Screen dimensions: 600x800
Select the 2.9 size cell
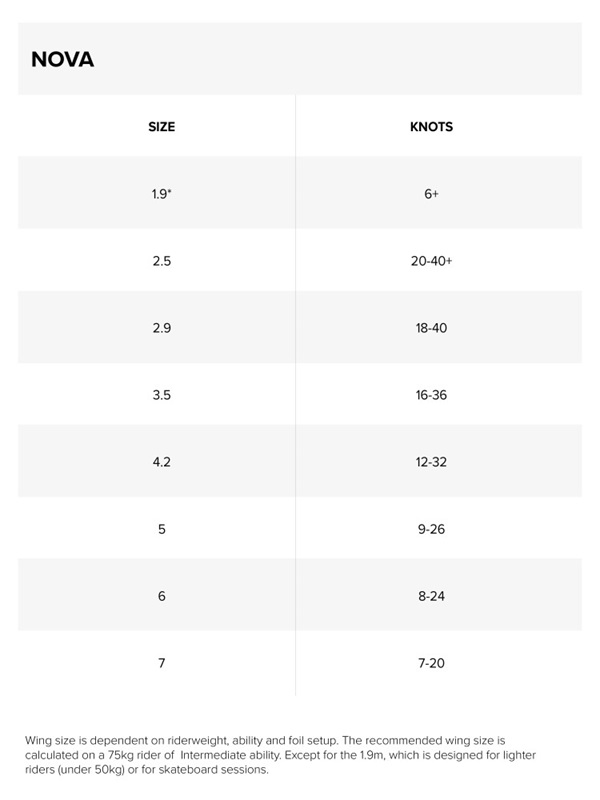coord(162,328)
